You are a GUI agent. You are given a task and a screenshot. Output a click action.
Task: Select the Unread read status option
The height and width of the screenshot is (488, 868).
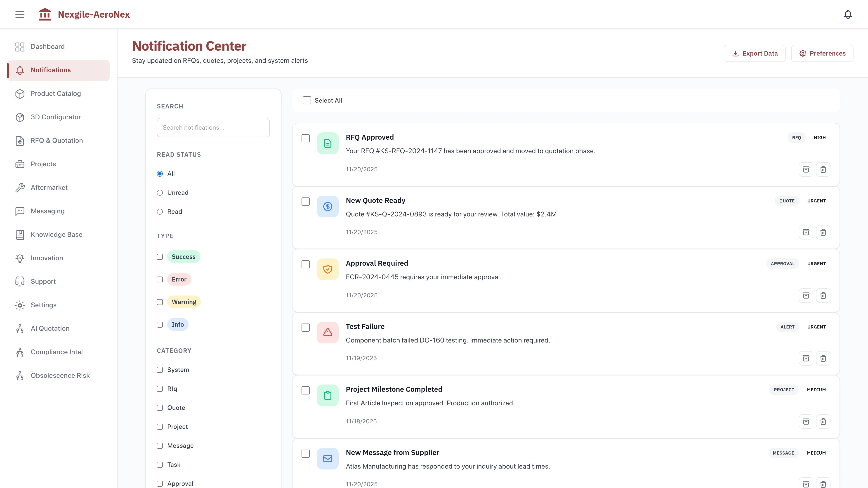(160, 192)
